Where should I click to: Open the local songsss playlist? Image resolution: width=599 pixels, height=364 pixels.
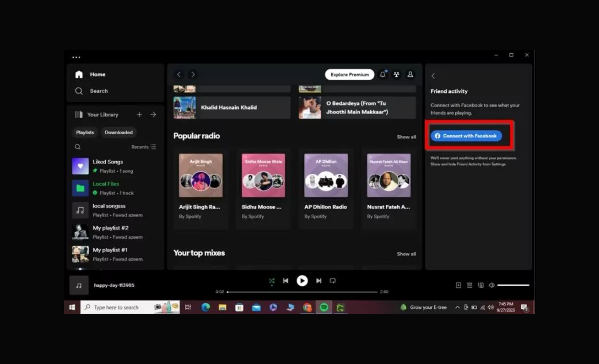115,210
